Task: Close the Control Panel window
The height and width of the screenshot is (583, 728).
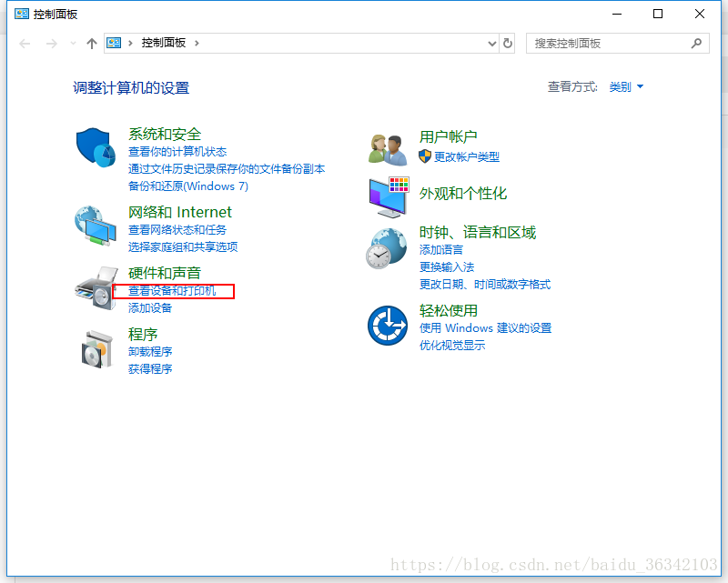Action: click(x=700, y=14)
